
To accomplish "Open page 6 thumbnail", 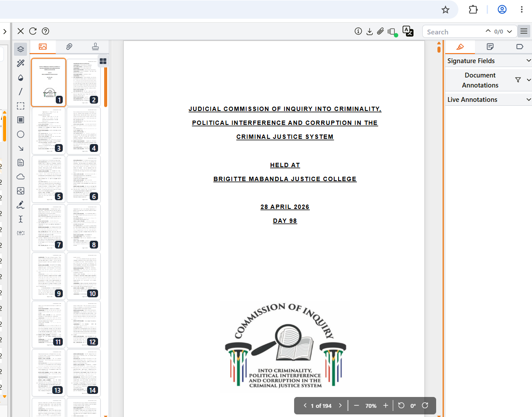I will 84,179.
